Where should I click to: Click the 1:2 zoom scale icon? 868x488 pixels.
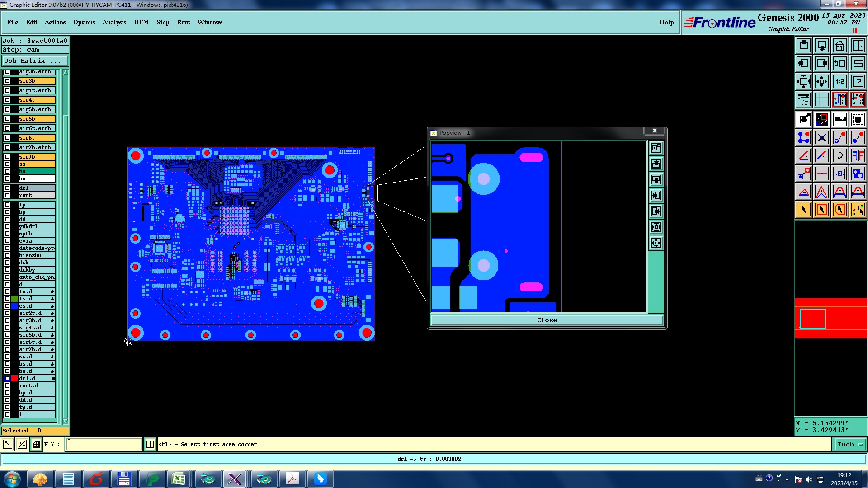point(840,81)
